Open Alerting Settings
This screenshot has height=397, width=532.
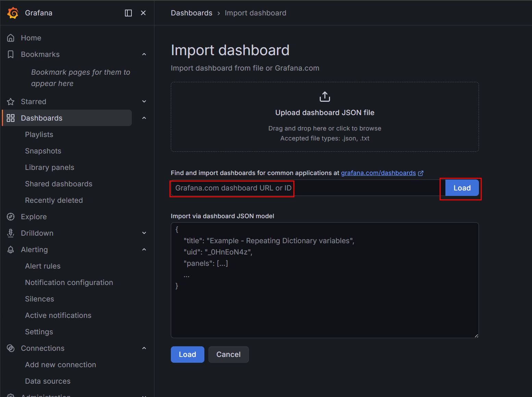pyautogui.click(x=39, y=332)
